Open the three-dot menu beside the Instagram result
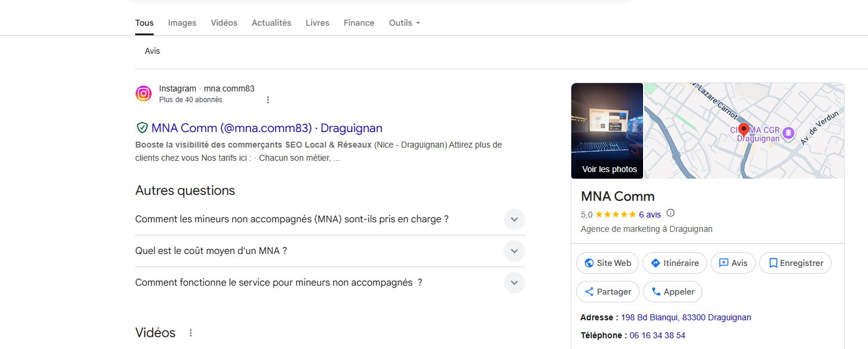This screenshot has height=349, width=868. pos(268,100)
